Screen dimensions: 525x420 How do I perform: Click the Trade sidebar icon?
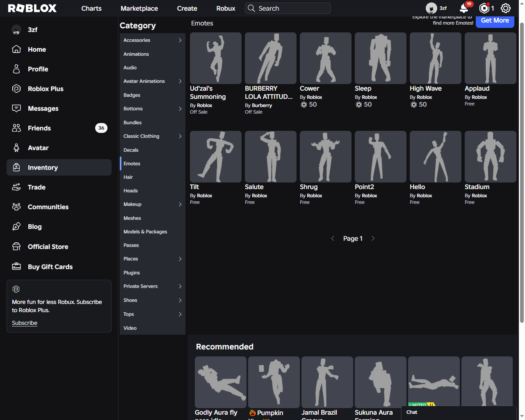pyautogui.click(x=16, y=187)
